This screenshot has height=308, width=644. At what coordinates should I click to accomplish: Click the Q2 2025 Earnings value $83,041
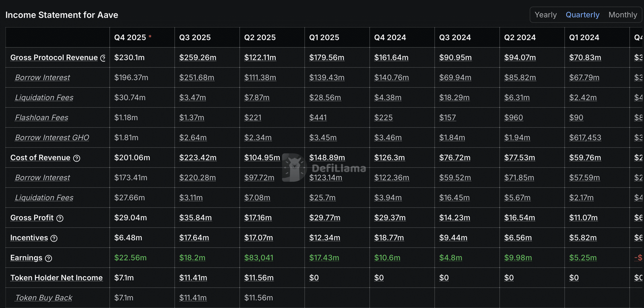(259, 258)
